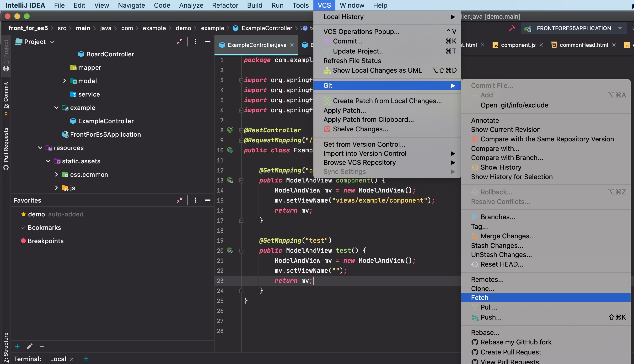This screenshot has height=364, width=634.
Task: Collapse the example package folder
Action: pyautogui.click(x=56, y=107)
